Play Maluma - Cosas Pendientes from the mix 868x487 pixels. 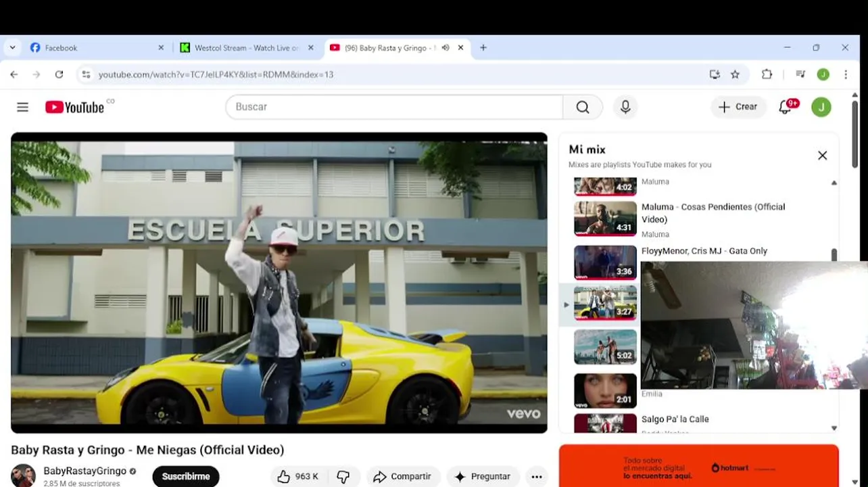pyautogui.click(x=713, y=213)
